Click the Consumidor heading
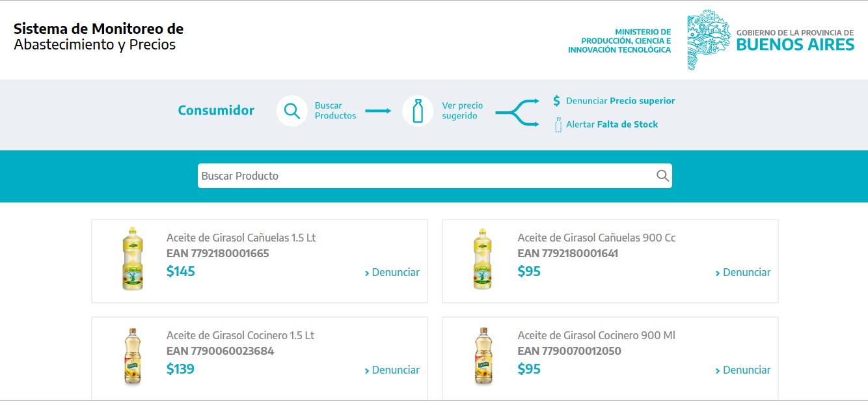Screen dimensions: 868x401 216,110
